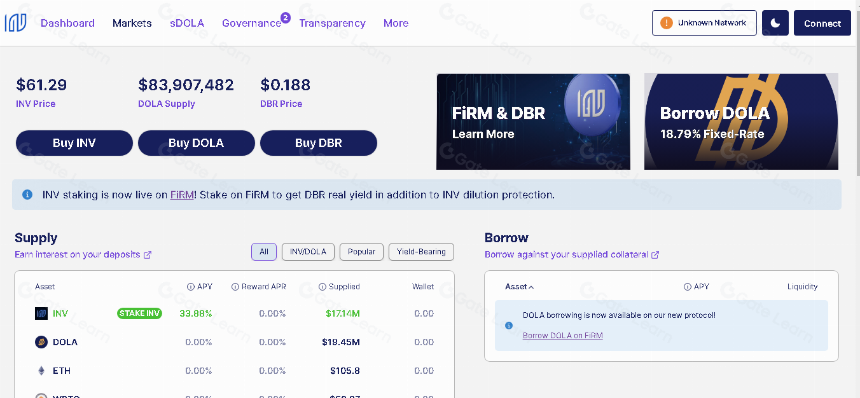This screenshot has width=860, height=398.
Task: Open the Borrow DOLA Fixed-Rate banner
Action: [741, 122]
